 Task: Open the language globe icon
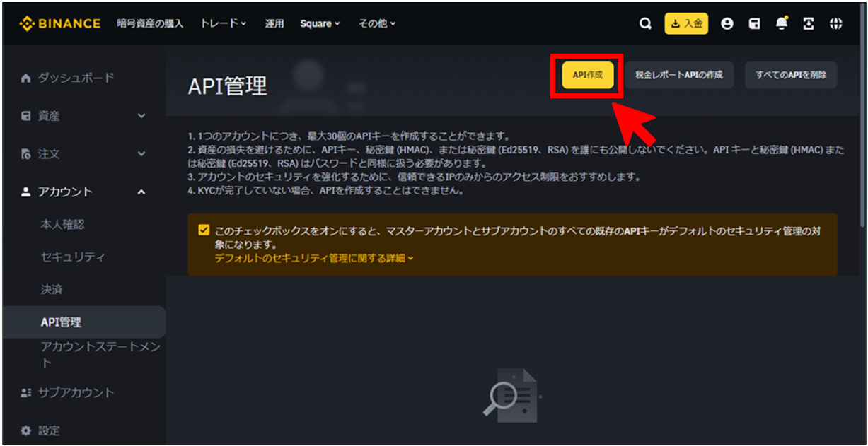click(x=836, y=23)
